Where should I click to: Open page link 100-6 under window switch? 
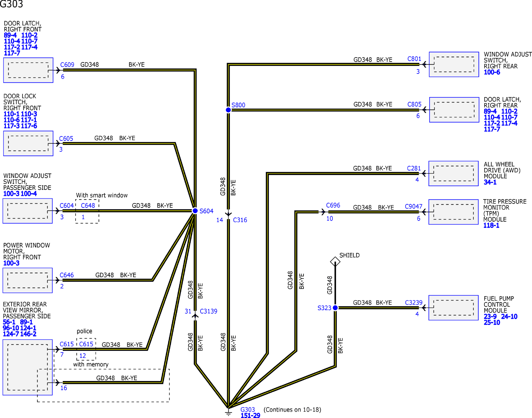tap(492, 72)
